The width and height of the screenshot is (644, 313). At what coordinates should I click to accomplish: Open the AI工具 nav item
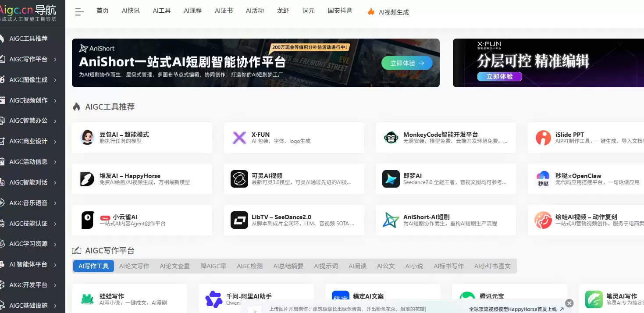coord(162,11)
